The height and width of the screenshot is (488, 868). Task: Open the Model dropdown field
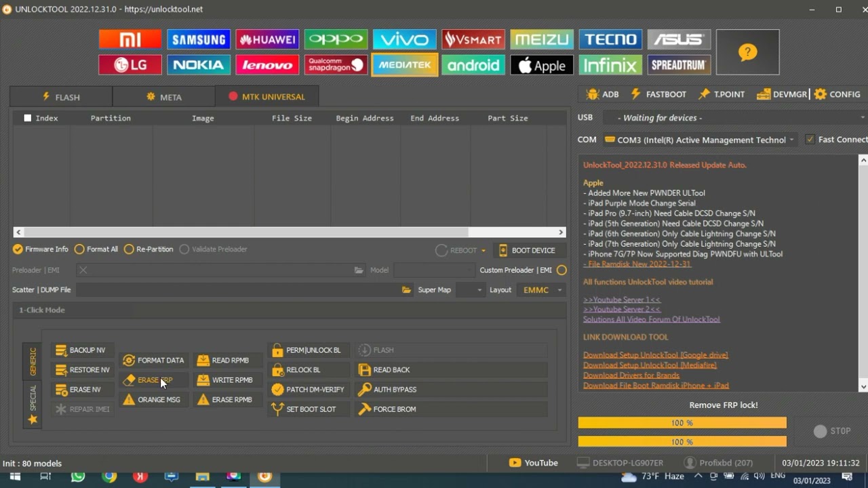pos(435,270)
